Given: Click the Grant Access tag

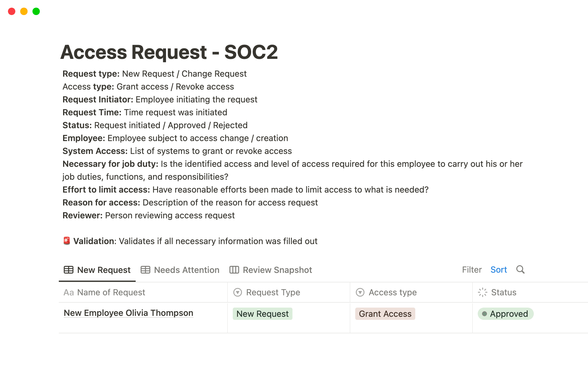Looking at the screenshot, I should click(x=385, y=313).
